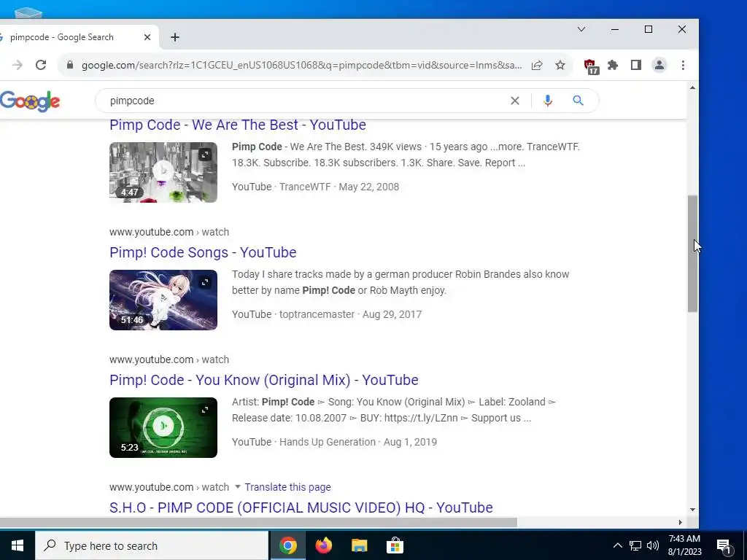Submit search with the magnifying glass icon
Viewport: 747px width, 560px height.
pos(578,101)
